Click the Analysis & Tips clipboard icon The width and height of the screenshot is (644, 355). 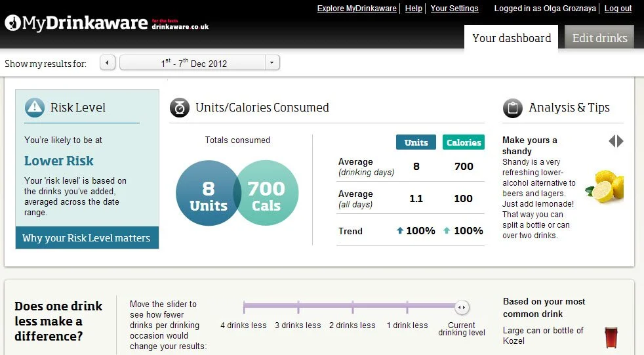pyautogui.click(x=513, y=108)
